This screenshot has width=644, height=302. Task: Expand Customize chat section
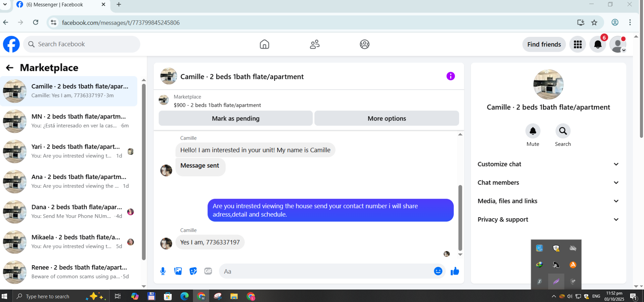[549, 164]
